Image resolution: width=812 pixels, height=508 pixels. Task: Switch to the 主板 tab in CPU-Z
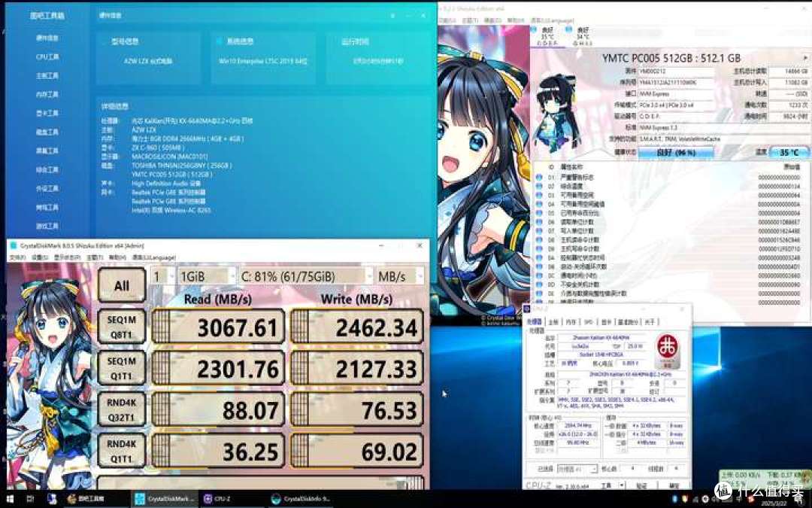(553, 322)
